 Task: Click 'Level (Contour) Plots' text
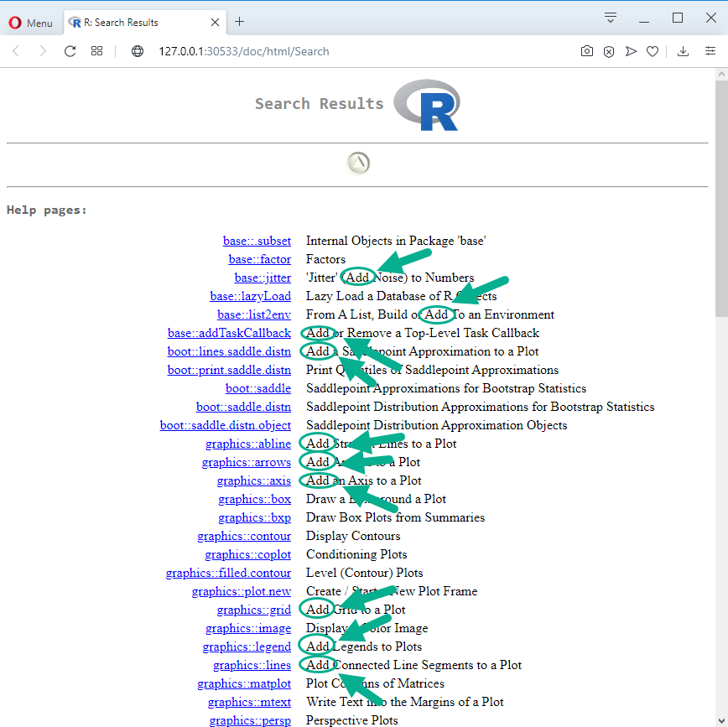[365, 573]
